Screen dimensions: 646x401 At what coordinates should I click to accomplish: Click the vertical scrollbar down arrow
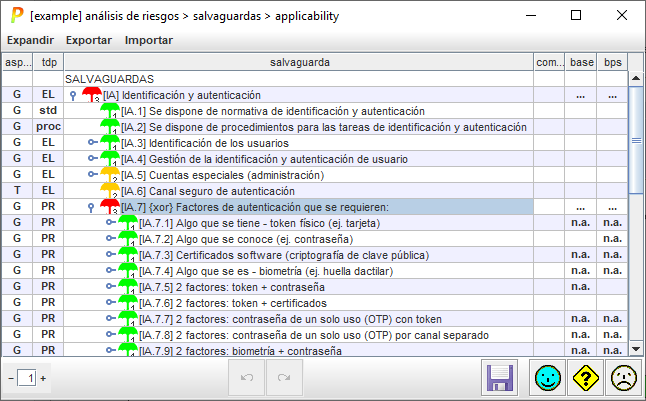pyautogui.click(x=636, y=348)
